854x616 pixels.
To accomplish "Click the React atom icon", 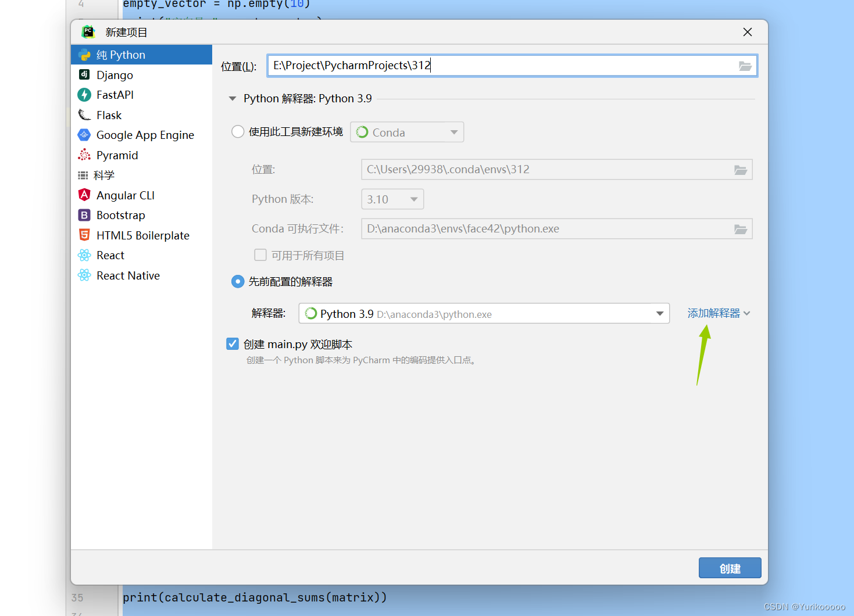I will tap(84, 255).
